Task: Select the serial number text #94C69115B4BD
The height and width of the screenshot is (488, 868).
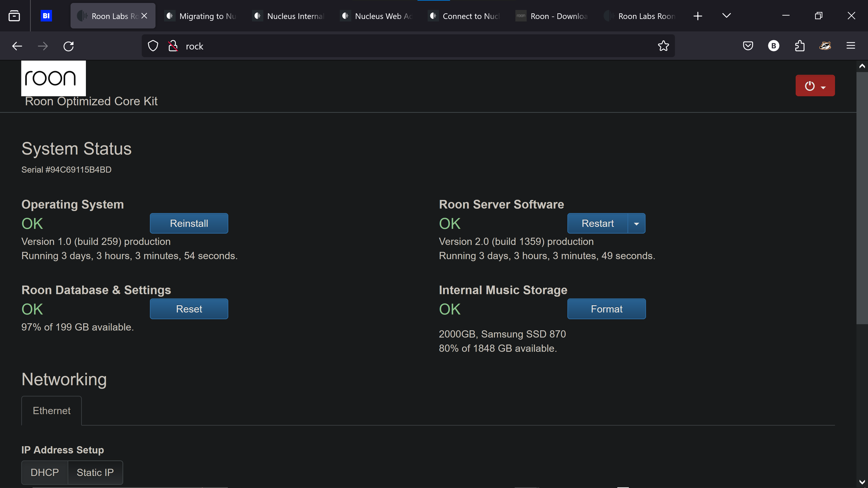Action: pos(78,170)
